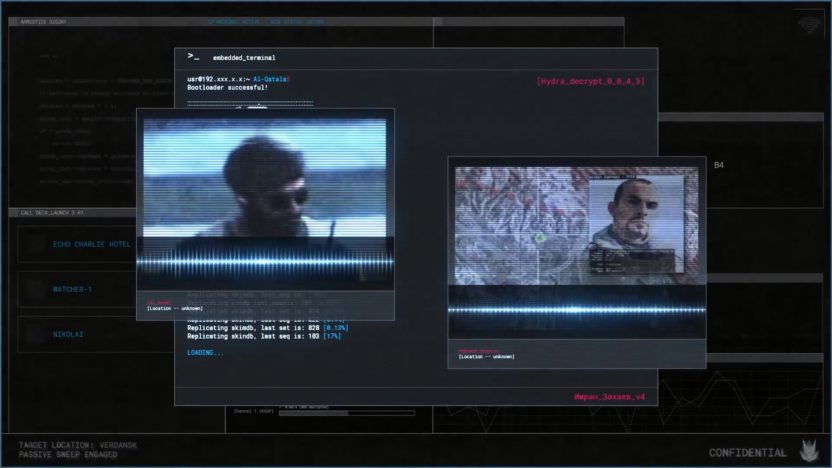The width and height of the screenshot is (832, 468).
Task: Click the LOADING... status text
Action: coord(205,353)
